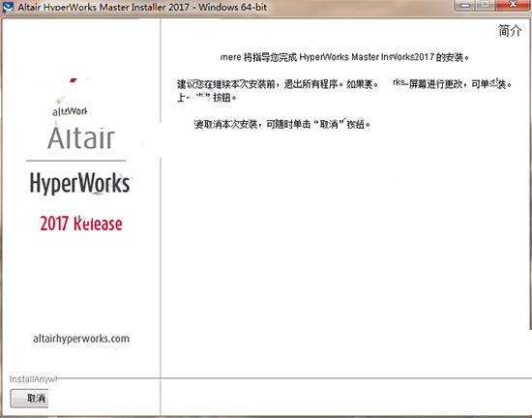Click the line mentioning "取消" 按钮
Screen dimensions: 532x418
coord(281,125)
